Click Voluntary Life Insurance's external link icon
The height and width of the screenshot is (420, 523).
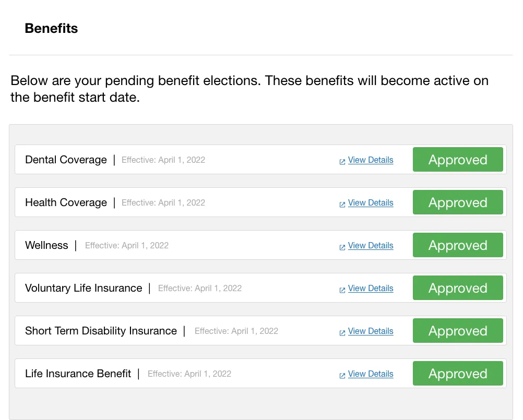pyautogui.click(x=342, y=289)
